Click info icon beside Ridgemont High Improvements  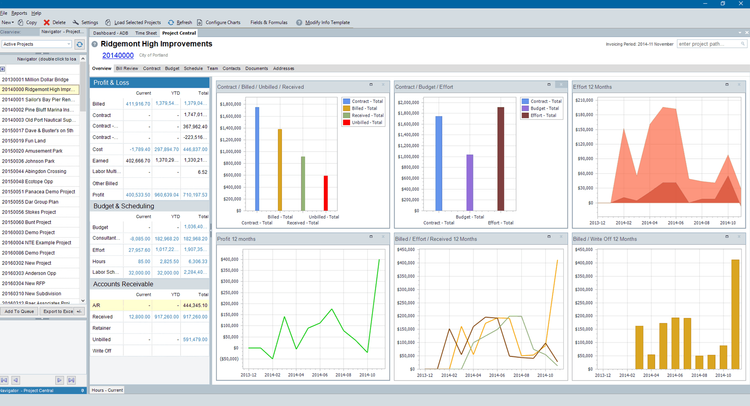click(95, 44)
